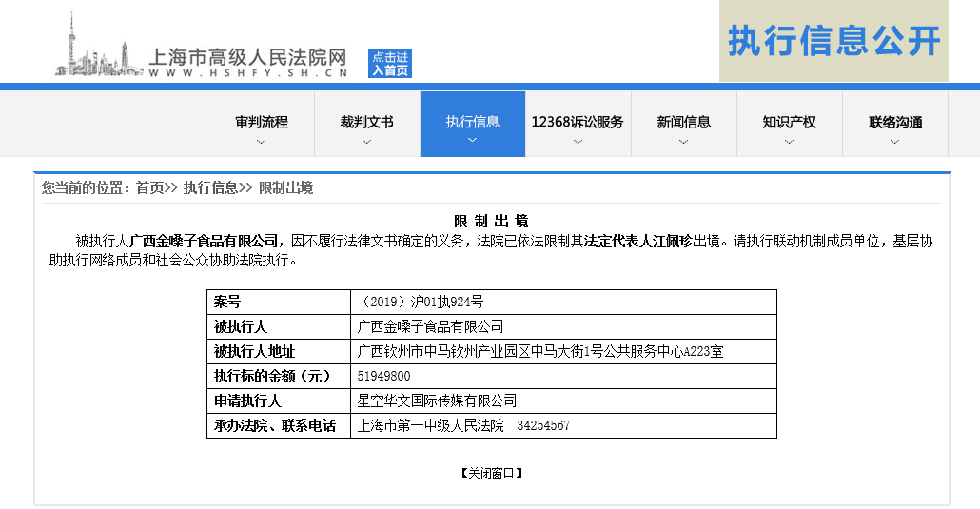The width and height of the screenshot is (980, 509).
Task: Expand the chevron under 联络沟通
Action: point(894,142)
